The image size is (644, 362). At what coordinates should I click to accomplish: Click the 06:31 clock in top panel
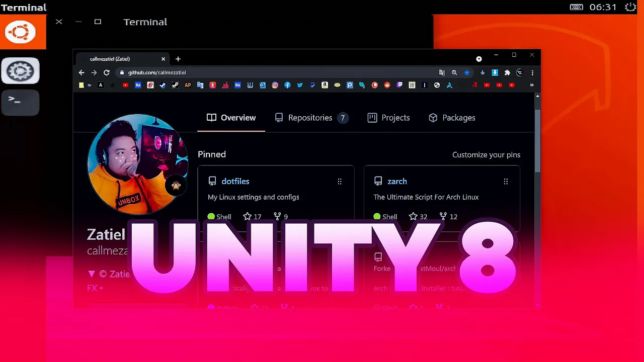click(x=603, y=7)
